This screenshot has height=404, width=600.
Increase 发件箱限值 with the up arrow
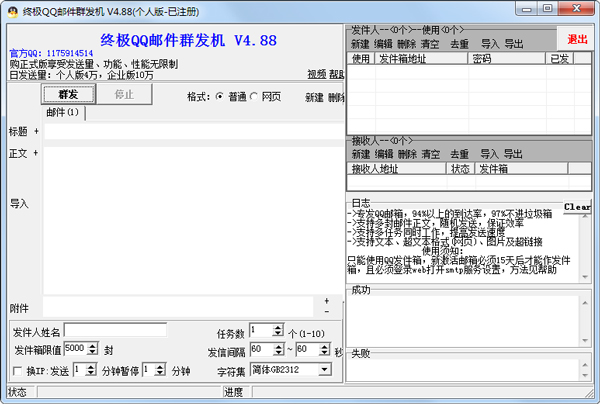click(92, 346)
